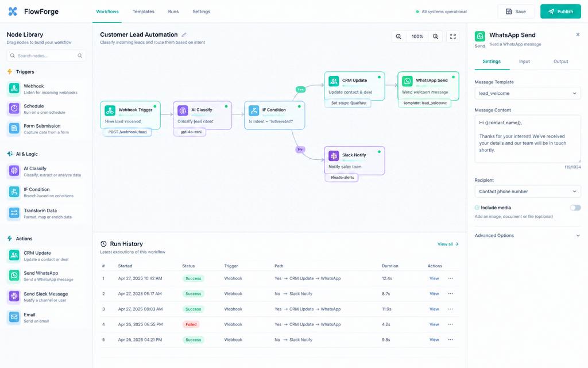This screenshot has width=588, height=368.
Task: Save the workflow
Action: click(516, 11)
